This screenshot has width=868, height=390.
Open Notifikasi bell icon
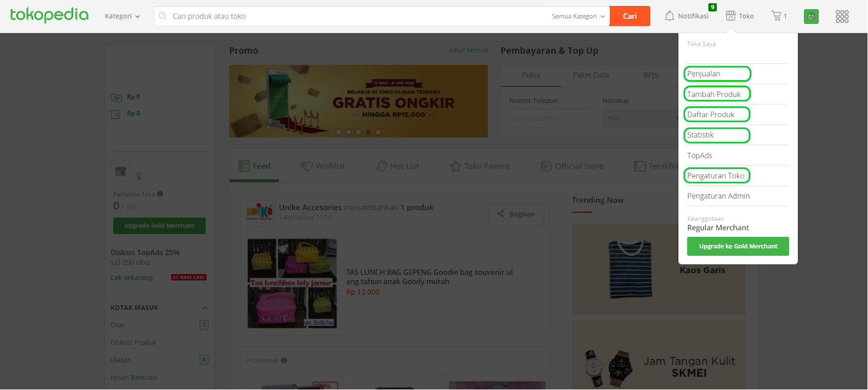click(x=670, y=16)
